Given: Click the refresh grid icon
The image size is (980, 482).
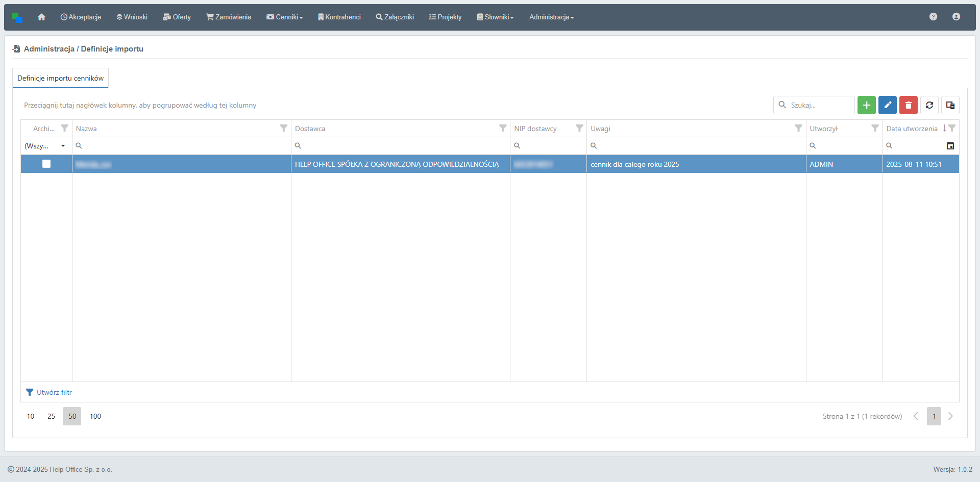Looking at the screenshot, I should click(929, 105).
